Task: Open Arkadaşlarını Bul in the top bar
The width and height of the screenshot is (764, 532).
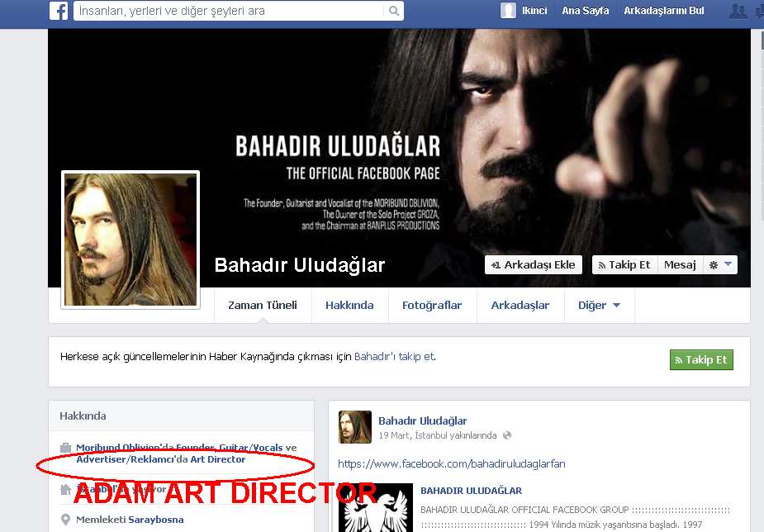Action: 663,10
